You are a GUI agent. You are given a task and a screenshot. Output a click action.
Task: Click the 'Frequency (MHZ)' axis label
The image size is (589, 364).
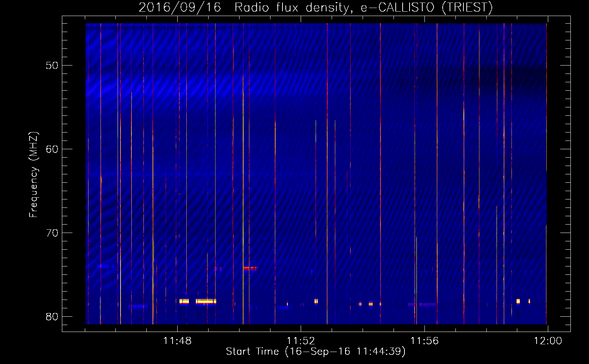(33, 175)
